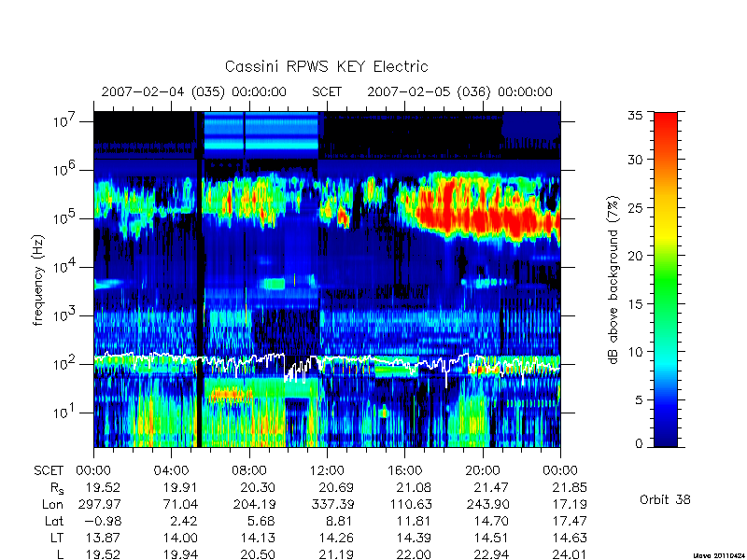Click the colorbar value '25'
The height and width of the screenshot is (560, 747).
(x=635, y=207)
